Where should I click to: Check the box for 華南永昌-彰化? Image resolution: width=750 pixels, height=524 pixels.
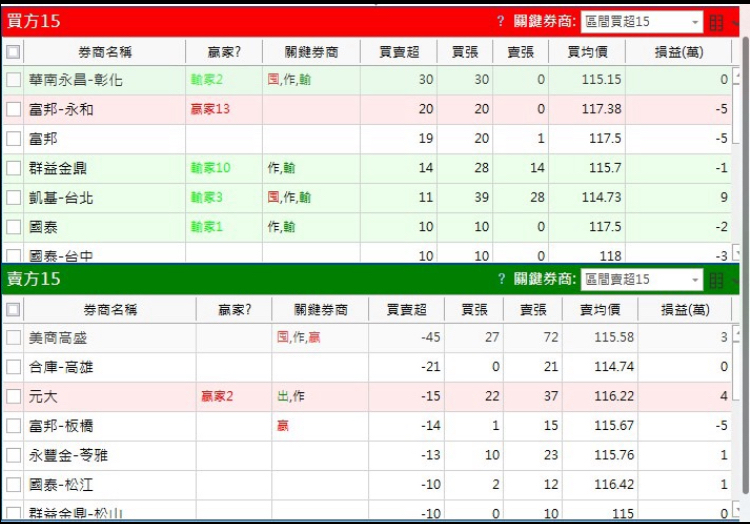tap(13, 80)
